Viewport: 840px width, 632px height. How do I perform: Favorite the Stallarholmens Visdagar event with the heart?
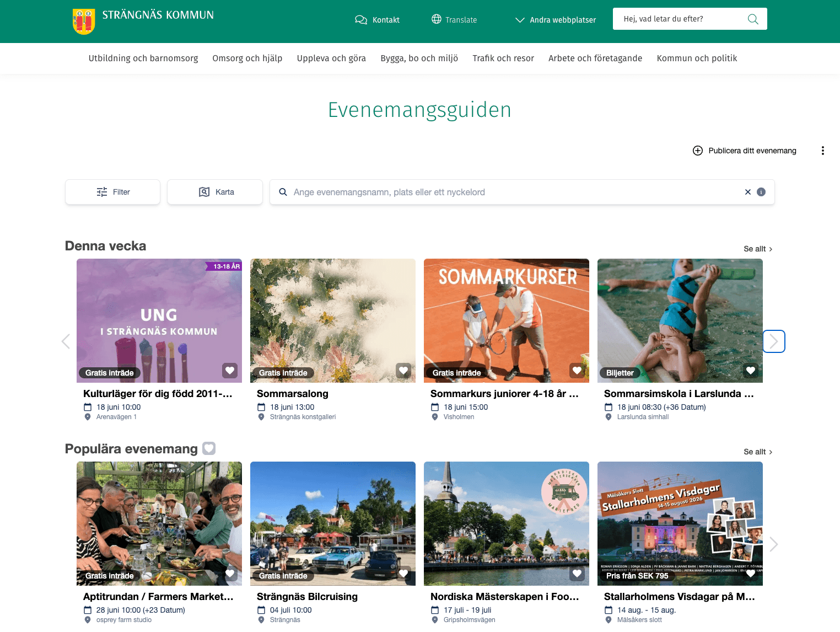tap(751, 574)
